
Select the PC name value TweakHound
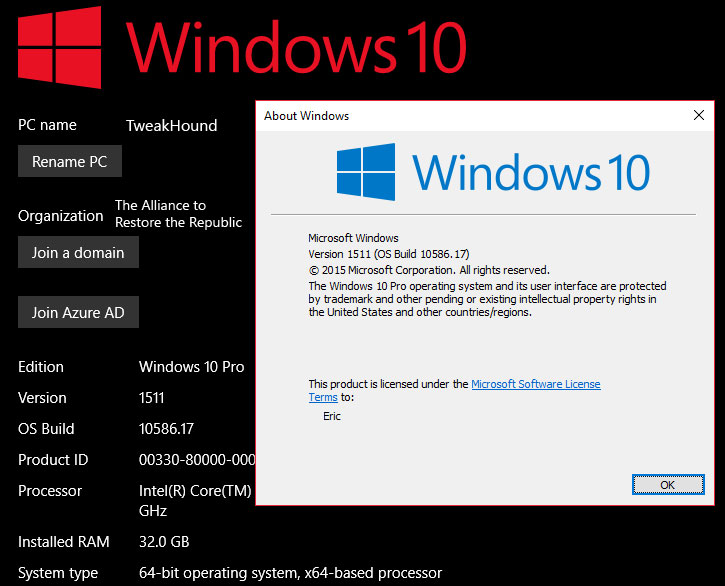pos(172,125)
